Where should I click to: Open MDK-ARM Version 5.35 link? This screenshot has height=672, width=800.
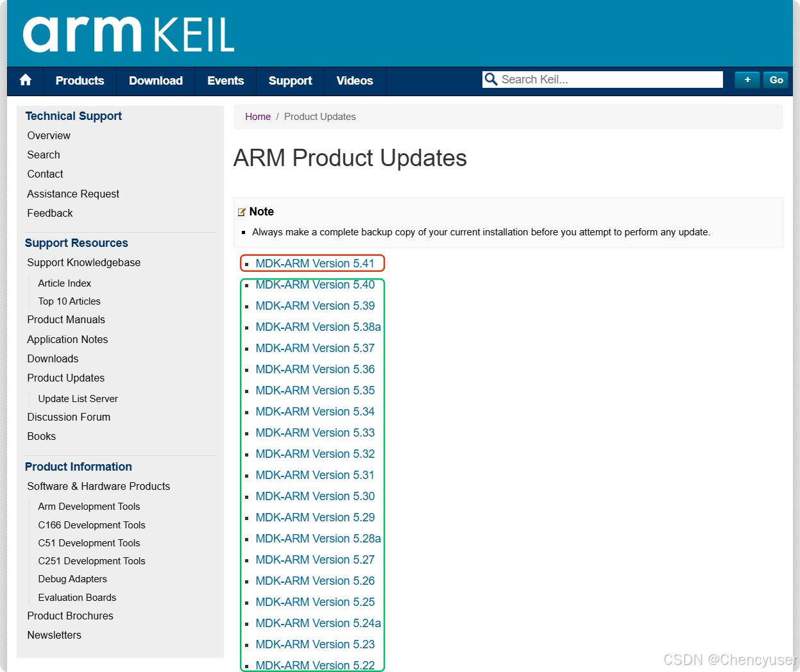tap(315, 391)
